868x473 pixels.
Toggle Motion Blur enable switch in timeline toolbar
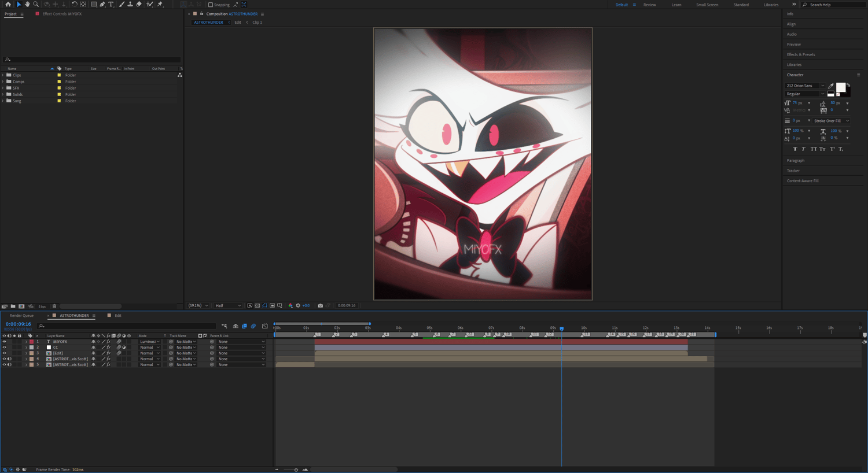pos(253,326)
